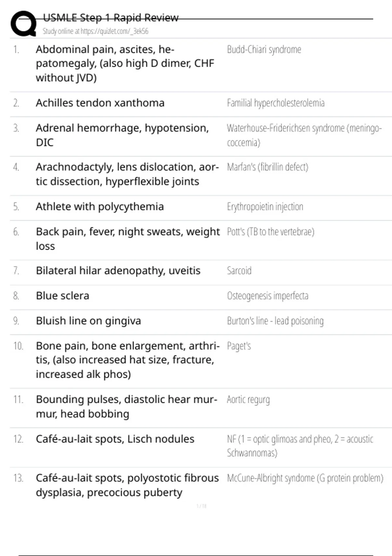Screen dimensions: 392x556
Task: Click the Sarcoid answer
Action: [x=239, y=271]
